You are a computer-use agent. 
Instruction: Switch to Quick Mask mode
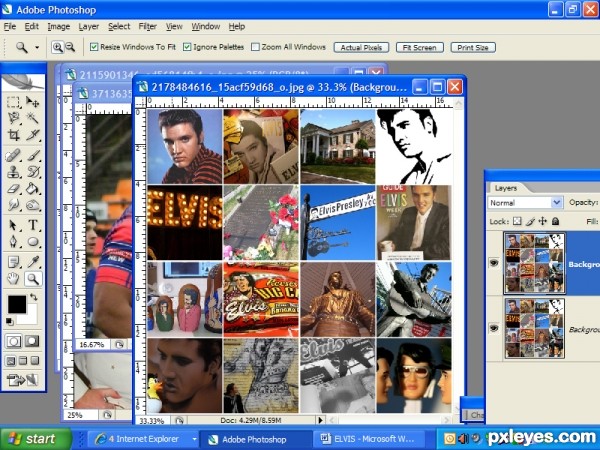click(x=32, y=341)
